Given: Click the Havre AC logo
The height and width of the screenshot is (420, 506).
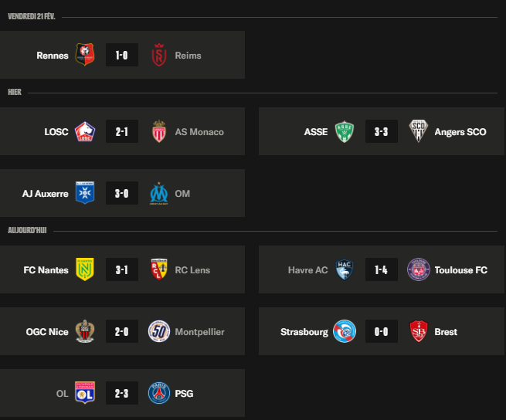Looking at the screenshot, I should tap(344, 270).
